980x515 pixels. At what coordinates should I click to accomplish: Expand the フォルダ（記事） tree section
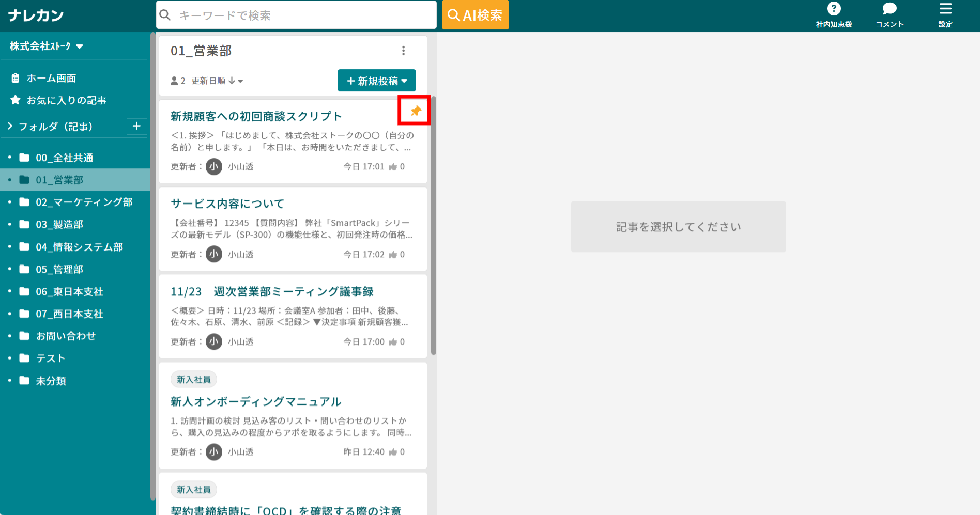click(x=9, y=126)
